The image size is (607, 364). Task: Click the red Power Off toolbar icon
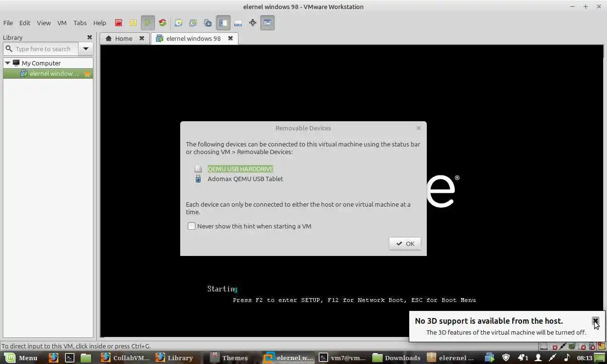pos(119,23)
